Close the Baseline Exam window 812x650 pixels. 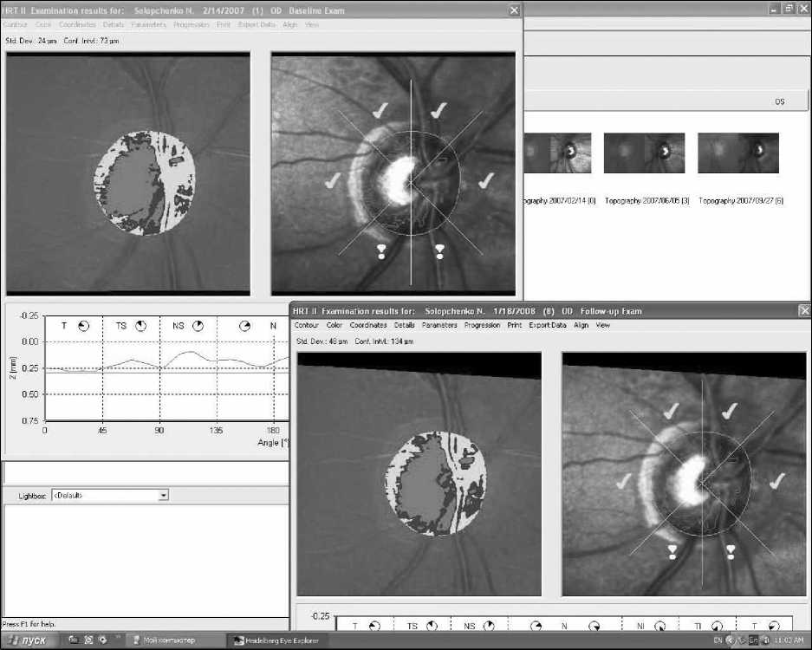515,10
